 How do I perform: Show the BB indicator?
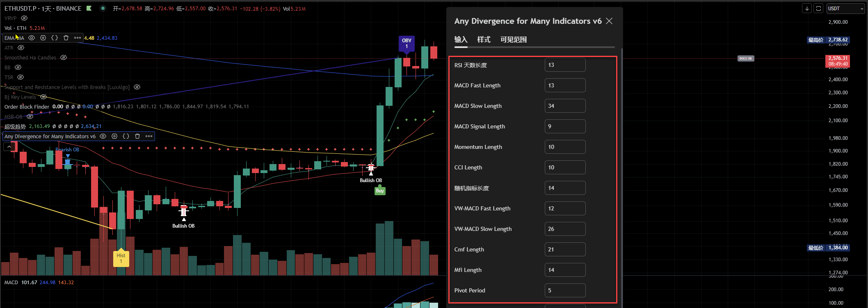point(18,67)
